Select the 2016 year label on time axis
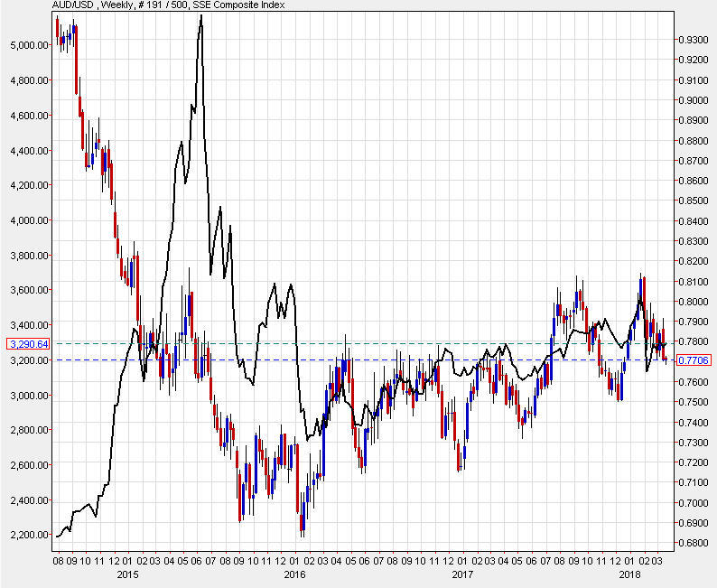The height and width of the screenshot is (588, 717). click(294, 573)
